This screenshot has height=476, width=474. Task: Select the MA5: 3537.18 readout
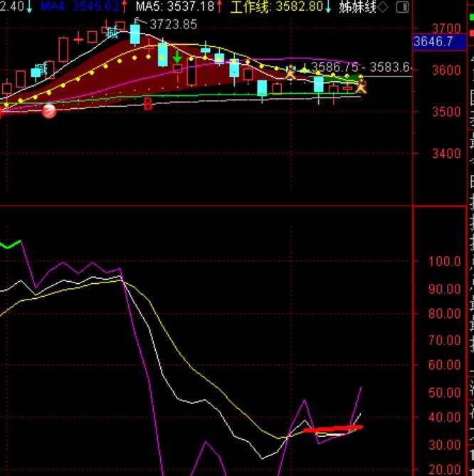pos(175,6)
